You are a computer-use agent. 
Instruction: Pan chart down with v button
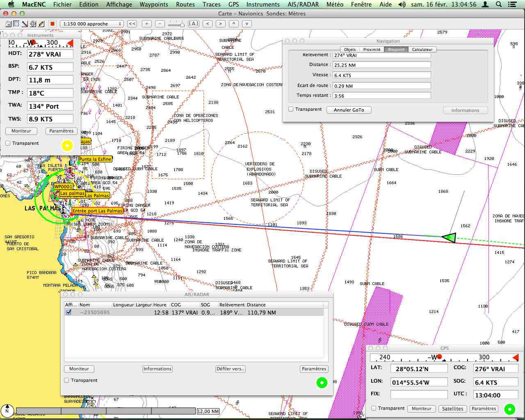tap(247, 24)
